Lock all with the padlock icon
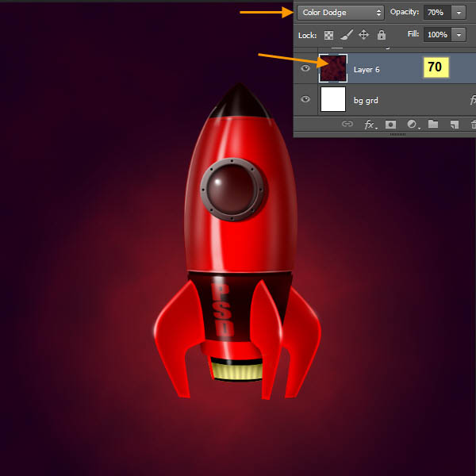Image resolution: width=476 pixels, height=476 pixels. [382, 35]
